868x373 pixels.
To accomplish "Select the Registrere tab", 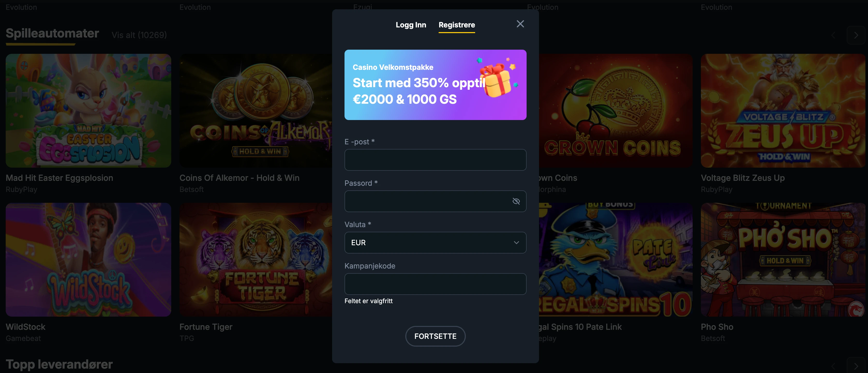I will point(457,25).
